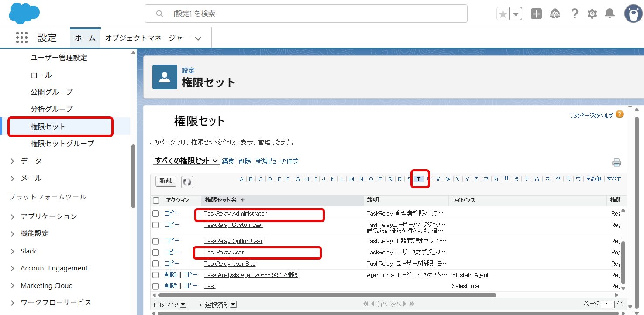Open このページのヘルプ link

(592, 116)
